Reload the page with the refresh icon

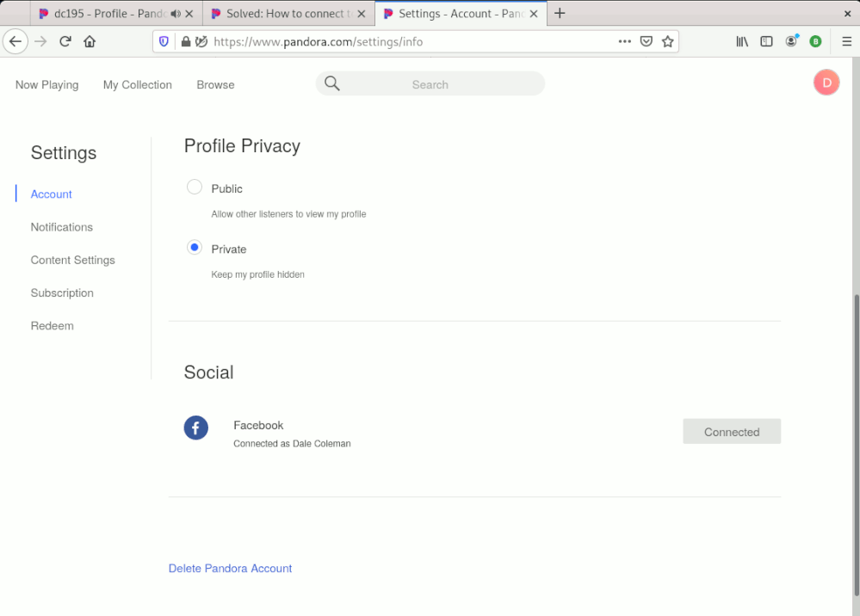pyautogui.click(x=65, y=40)
